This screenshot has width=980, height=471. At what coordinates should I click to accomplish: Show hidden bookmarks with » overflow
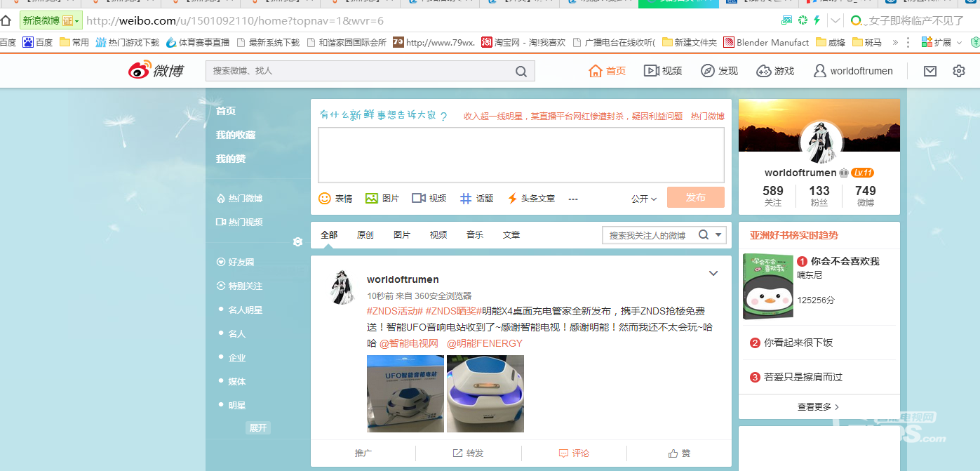895,42
